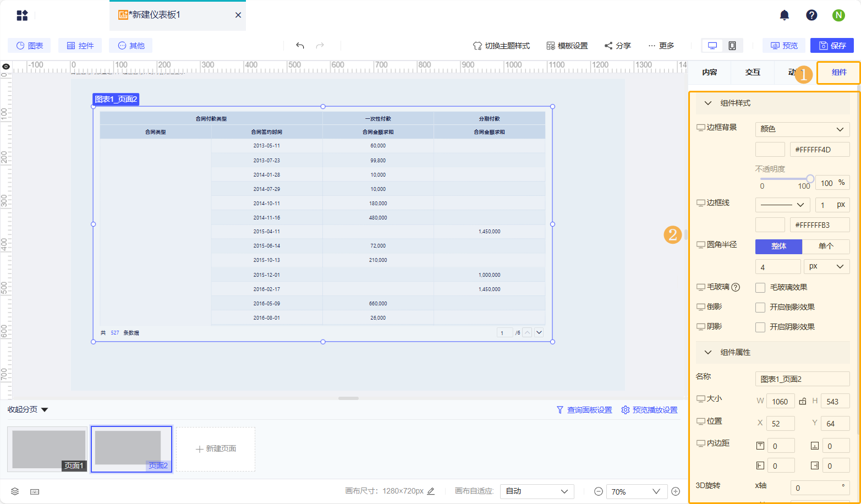Open the layers panel icon in status bar

[15, 491]
